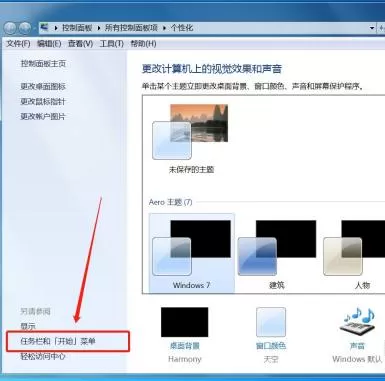
Task: Open 更改鼠标指针 link
Action: [x=43, y=101]
